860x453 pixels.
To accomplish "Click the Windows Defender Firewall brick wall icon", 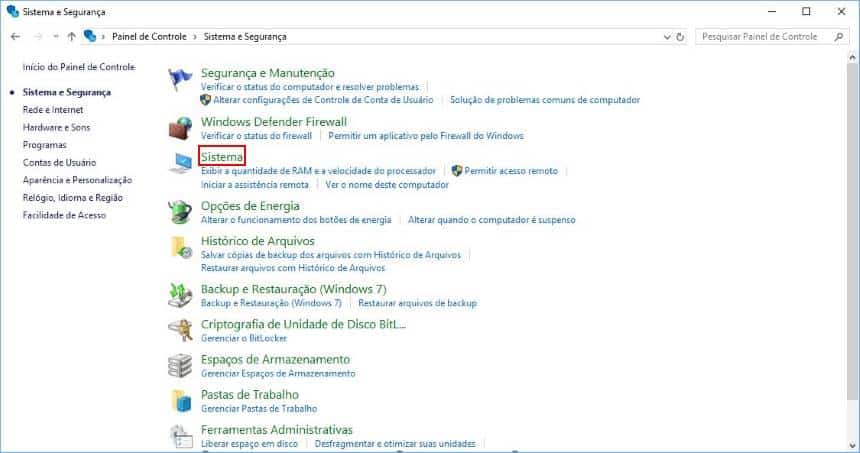I will [x=180, y=128].
